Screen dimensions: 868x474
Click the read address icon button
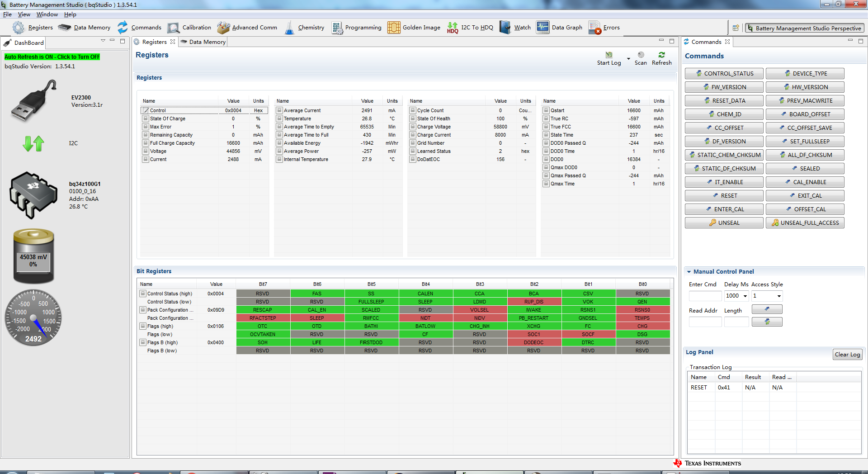coord(767,322)
